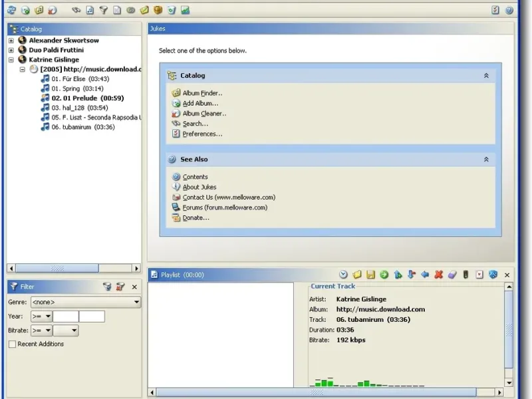532x399 pixels.
Task: Open Forums (forum.melloware.com) link
Action: (225, 207)
